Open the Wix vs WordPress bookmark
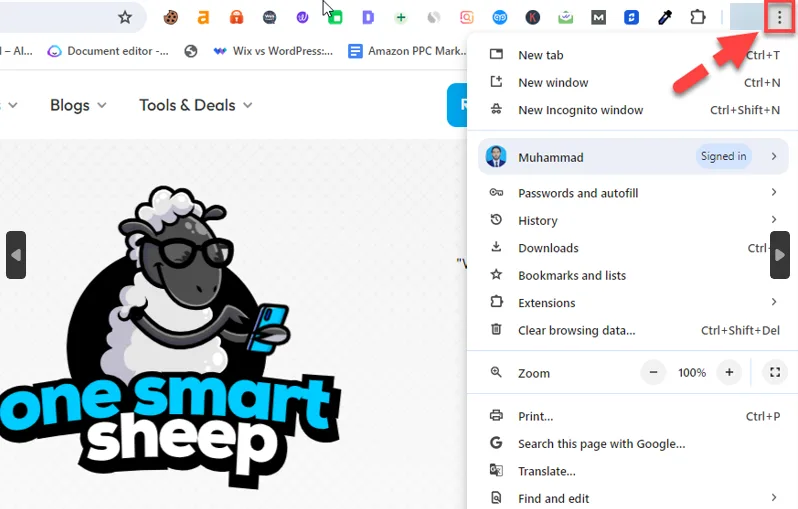This screenshot has height=509, width=798. click(x=273, y=51)
